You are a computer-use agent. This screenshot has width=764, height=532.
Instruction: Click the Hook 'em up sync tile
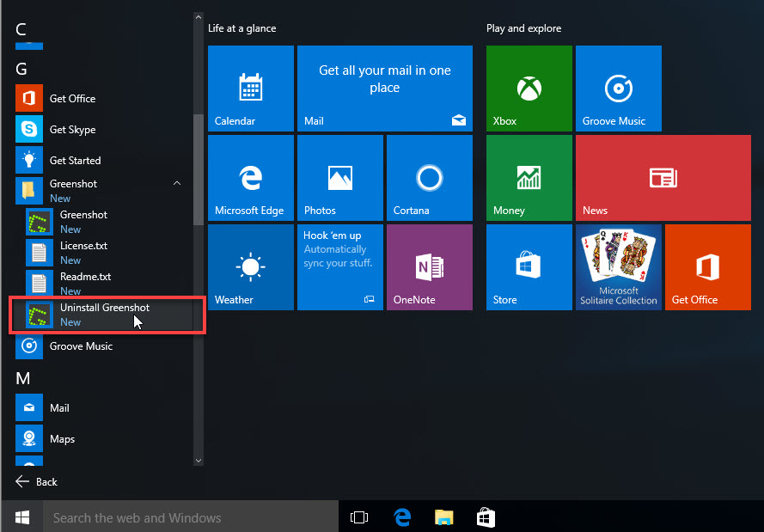pos(340,267)
